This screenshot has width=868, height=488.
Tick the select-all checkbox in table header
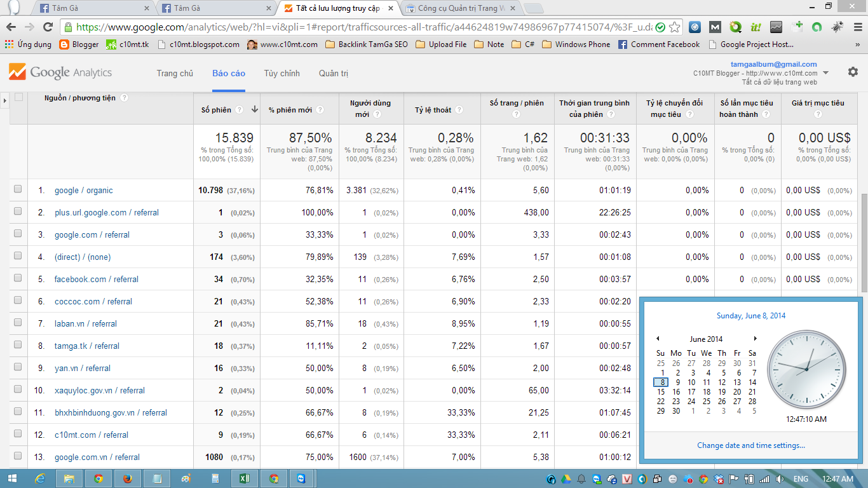click(18, 97)
